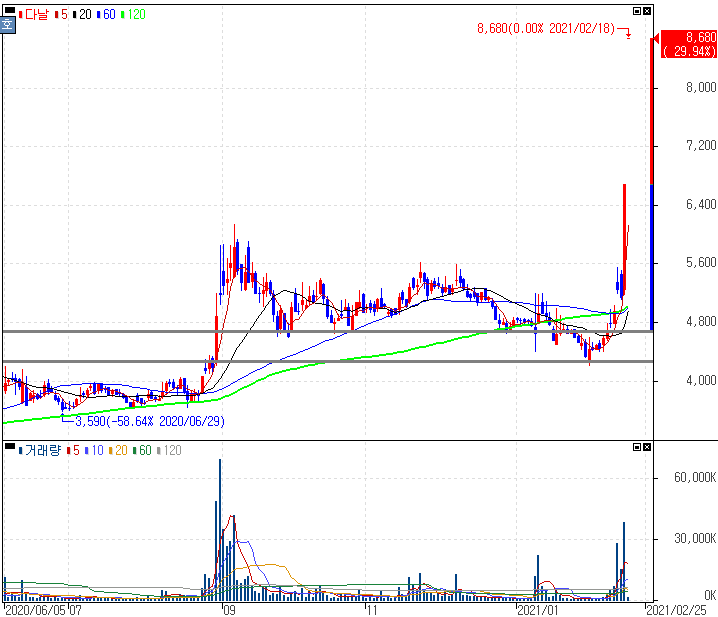This screenshot has width=718, height=617.
Task: Select the black 20-day price moving average legend
Action: click(x=82, y=15)
